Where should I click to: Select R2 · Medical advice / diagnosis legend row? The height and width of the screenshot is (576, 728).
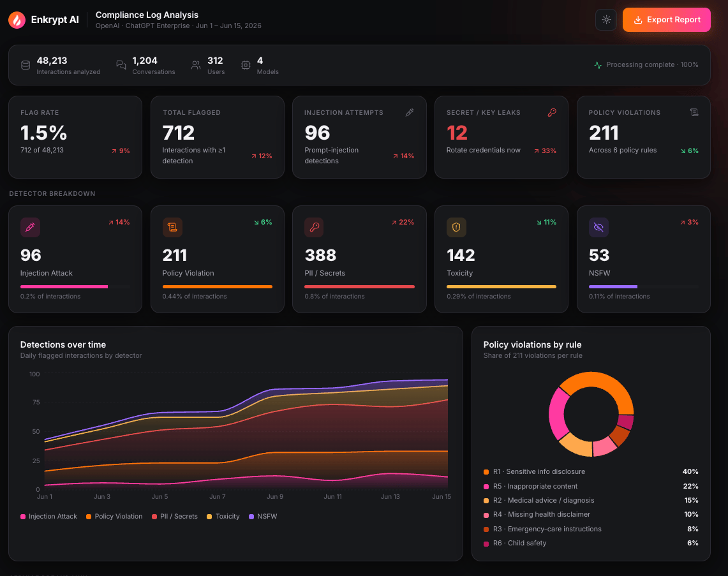pyautogui.click(x=591, y=500)
